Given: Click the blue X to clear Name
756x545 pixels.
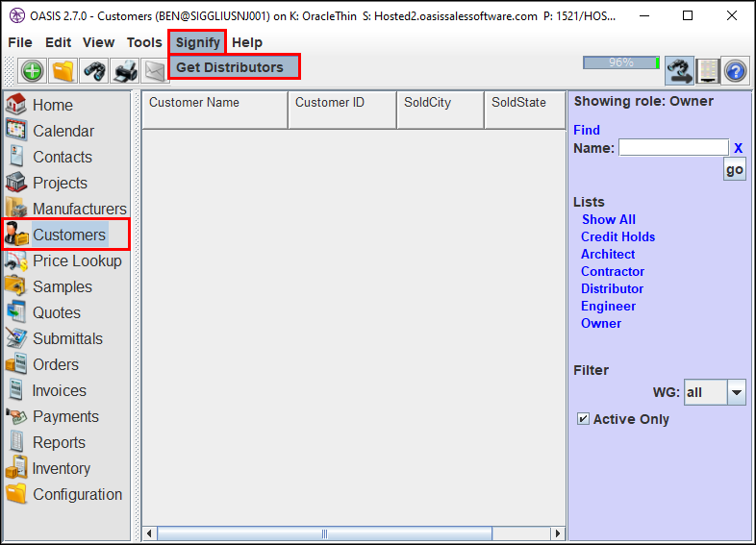Looking at the screenshot, I should [738, 148].
